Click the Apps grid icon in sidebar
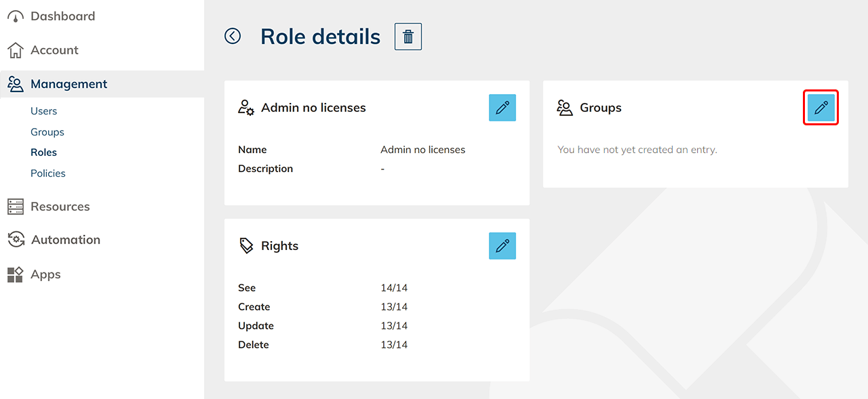The height and width of the screenshot is (399, 868). (x=15, y=274)
